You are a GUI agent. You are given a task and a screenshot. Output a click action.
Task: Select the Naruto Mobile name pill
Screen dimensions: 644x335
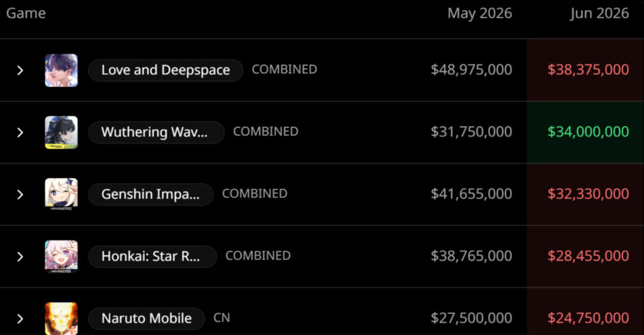point(147,318)
